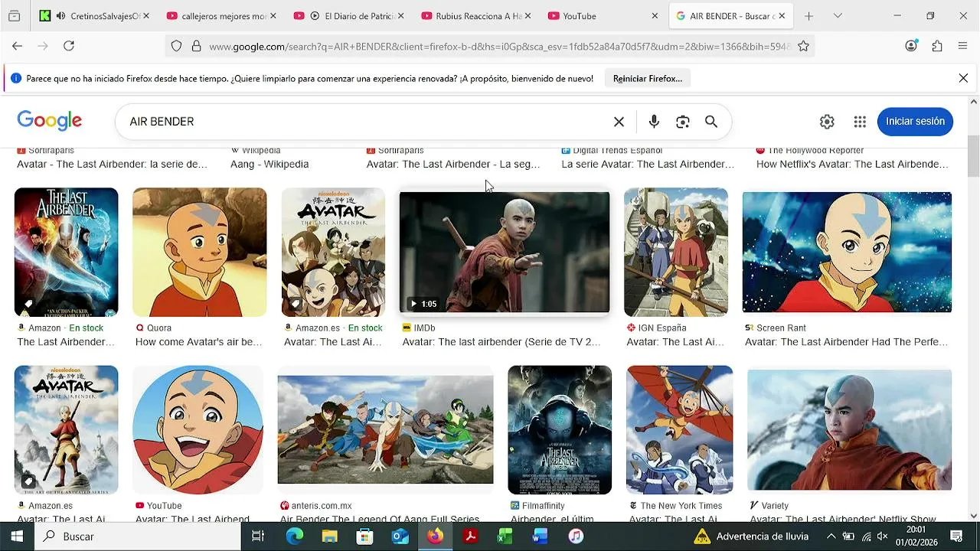This screenshot has width=980, height=551.
Task: Open Quora Aang image thumbnail
Action: click(x=199, y=253)
